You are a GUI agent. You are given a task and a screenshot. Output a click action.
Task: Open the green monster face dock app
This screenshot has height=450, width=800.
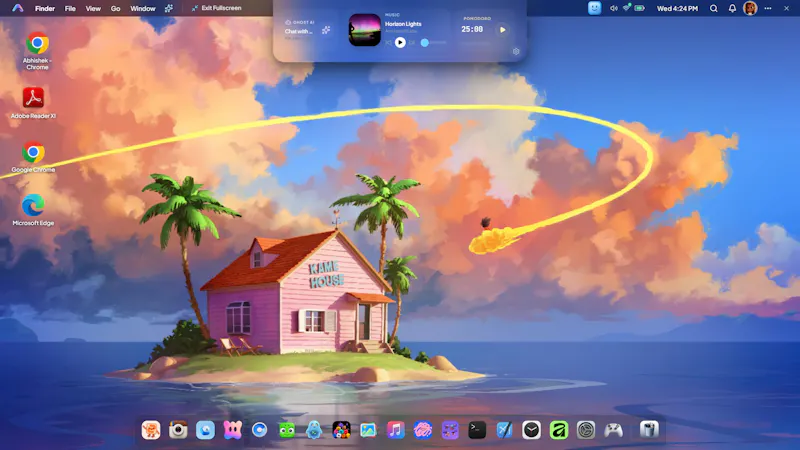point(287,430)
